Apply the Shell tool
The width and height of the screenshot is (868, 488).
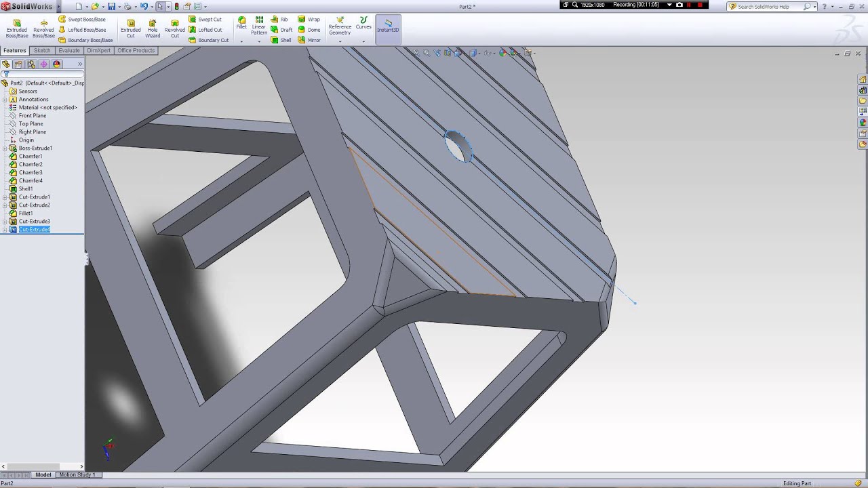pos(281,40)
